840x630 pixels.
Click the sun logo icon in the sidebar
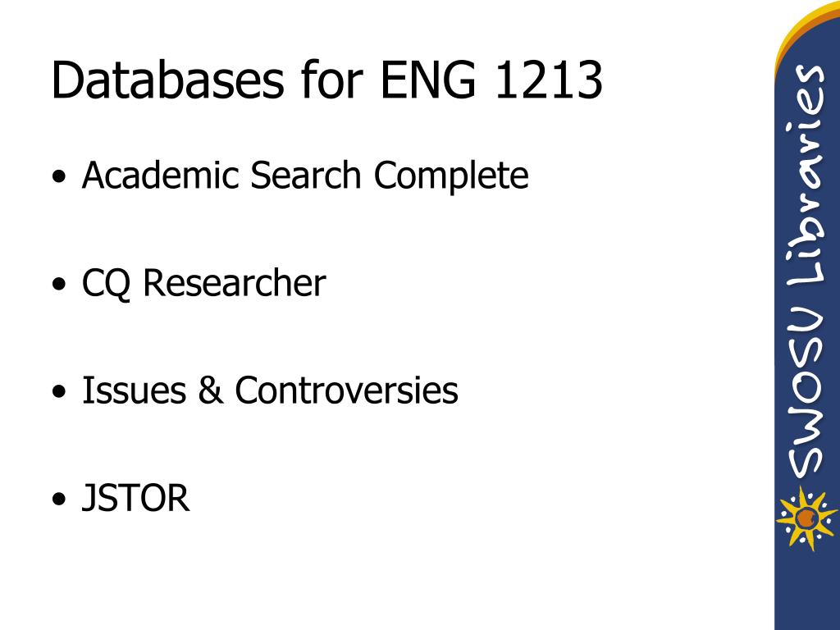[806, 518]
